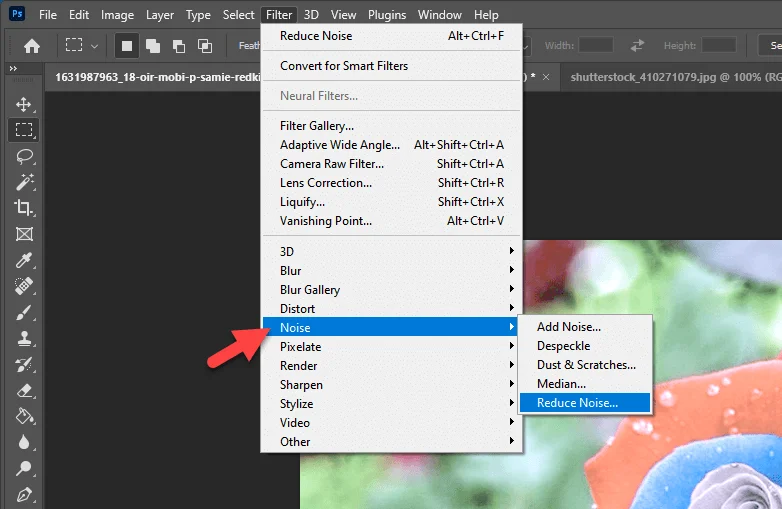Open the Select menu
The image size is (782, 509).
coord(238,15)
